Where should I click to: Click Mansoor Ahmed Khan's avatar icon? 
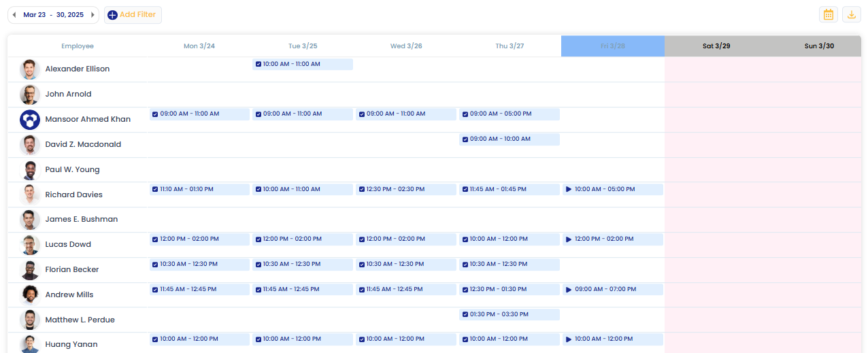(x=30, y=120)
